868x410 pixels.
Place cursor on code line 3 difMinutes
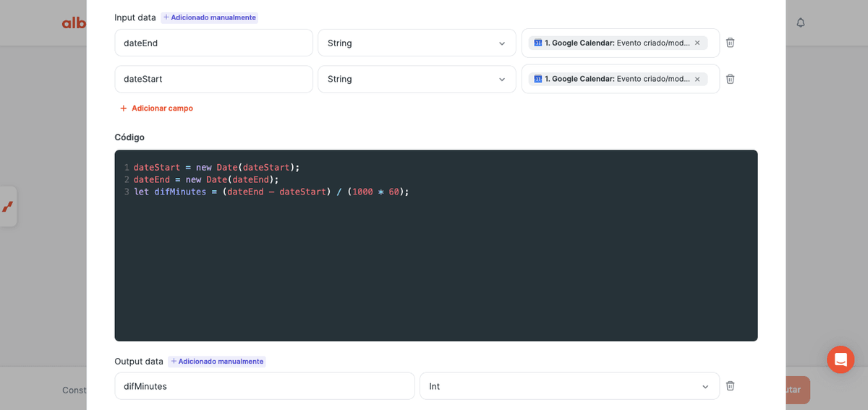(x=271, y=192)
